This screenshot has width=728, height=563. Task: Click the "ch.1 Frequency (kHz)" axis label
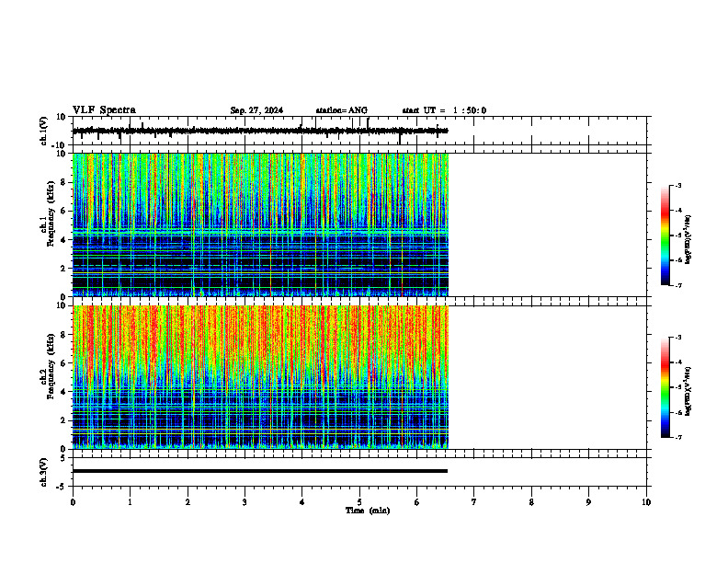pos(47,214)
